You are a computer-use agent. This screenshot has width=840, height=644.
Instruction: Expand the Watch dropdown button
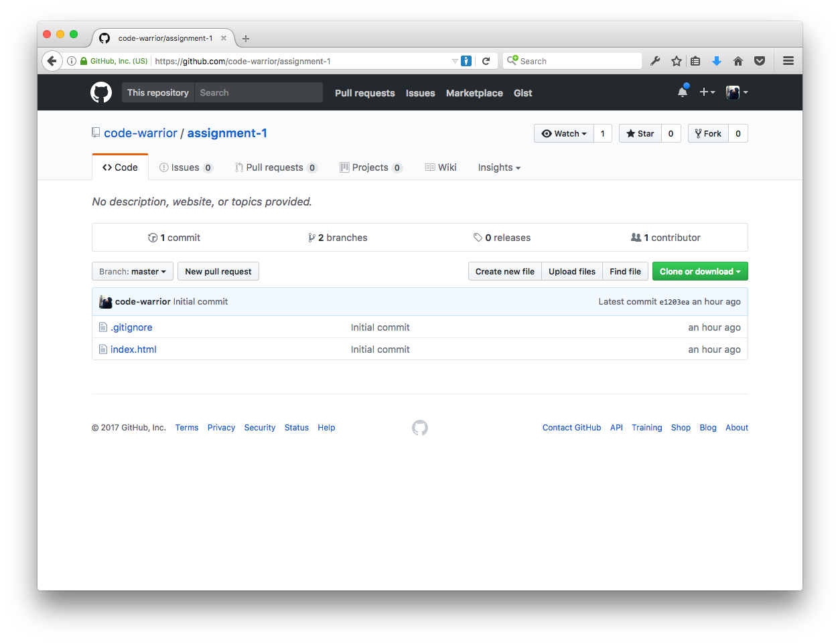(x=564, y=134)
